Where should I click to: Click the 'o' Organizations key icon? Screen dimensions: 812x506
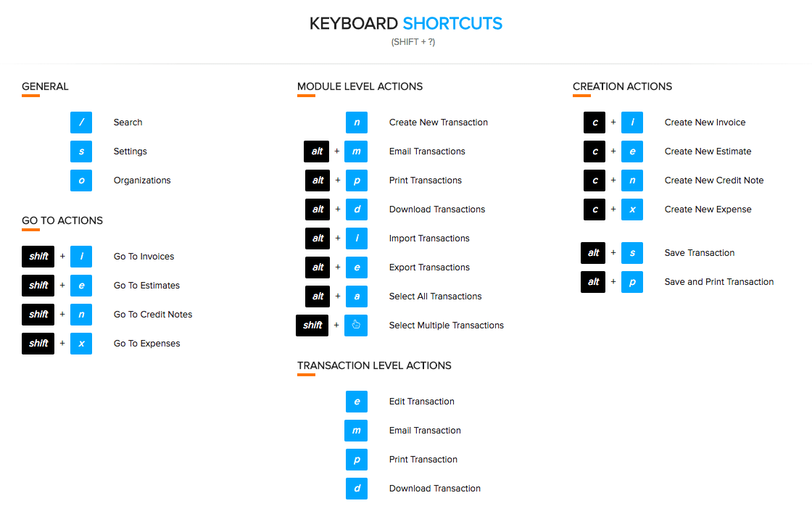pyautogui.click(x=80, y=180)
